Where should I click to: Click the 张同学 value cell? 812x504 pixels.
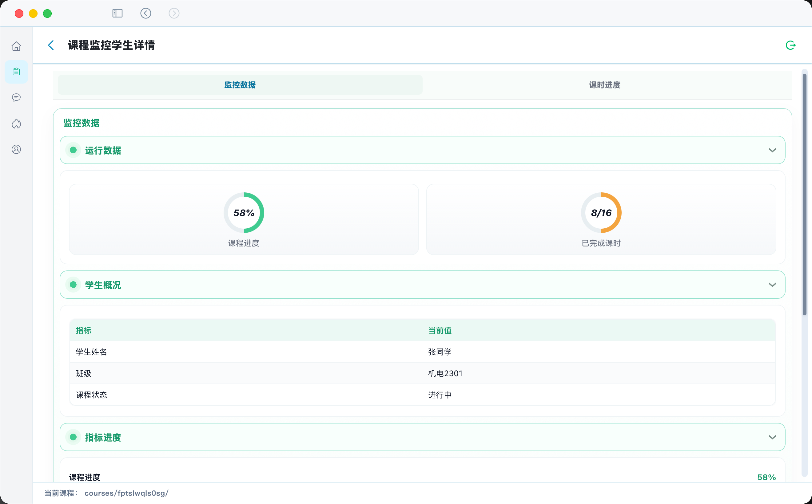440,352
